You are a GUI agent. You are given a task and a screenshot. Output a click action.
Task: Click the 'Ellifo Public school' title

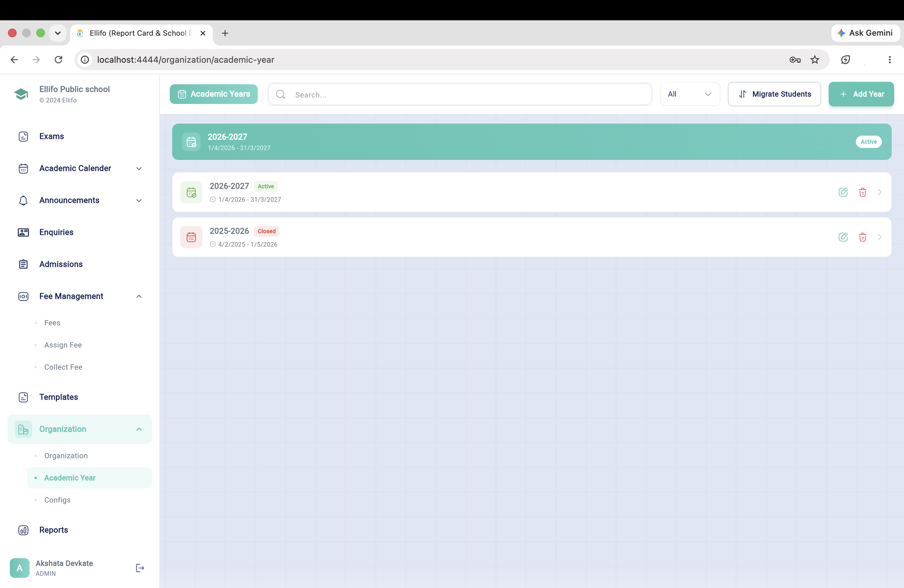coord(74,89)
